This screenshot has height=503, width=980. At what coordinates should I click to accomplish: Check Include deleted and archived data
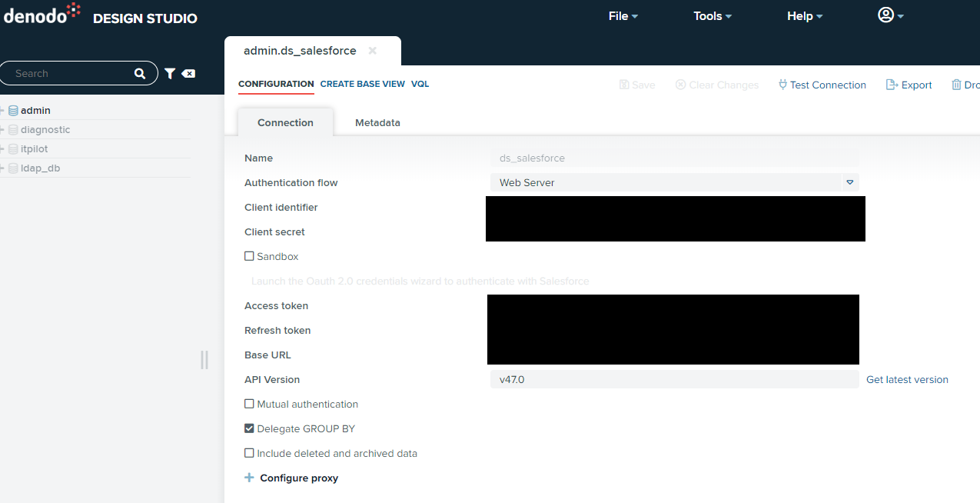249,453
